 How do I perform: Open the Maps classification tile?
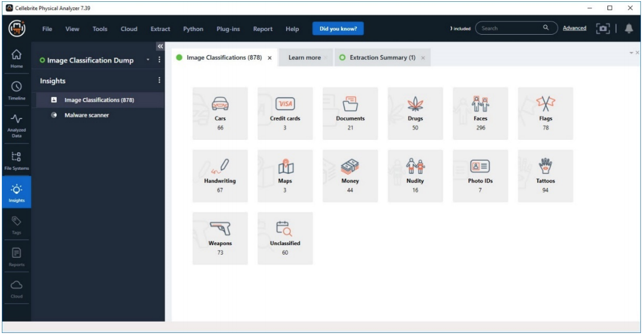[x=285, y=176]
